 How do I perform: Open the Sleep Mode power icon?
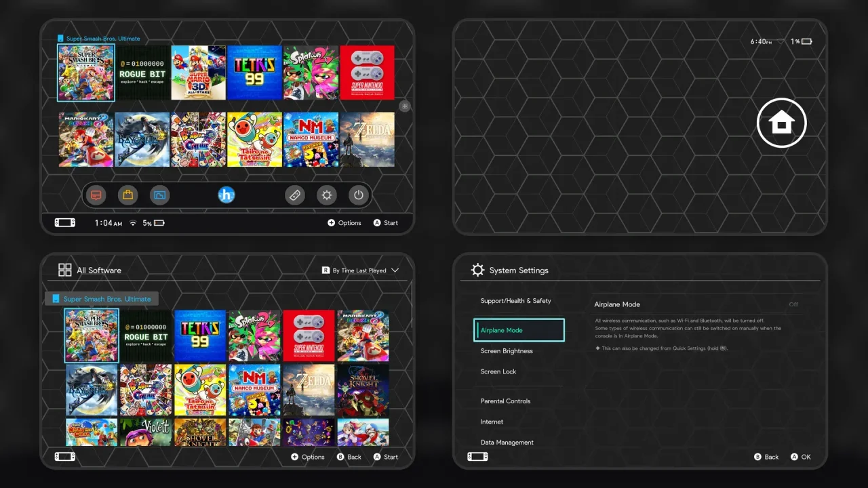[x=359, y=195]
